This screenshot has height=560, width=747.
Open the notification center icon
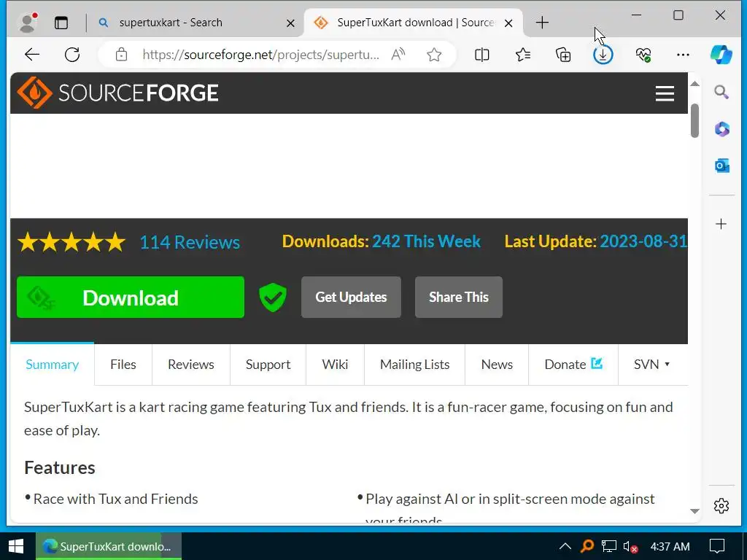(x=717, y=546)
